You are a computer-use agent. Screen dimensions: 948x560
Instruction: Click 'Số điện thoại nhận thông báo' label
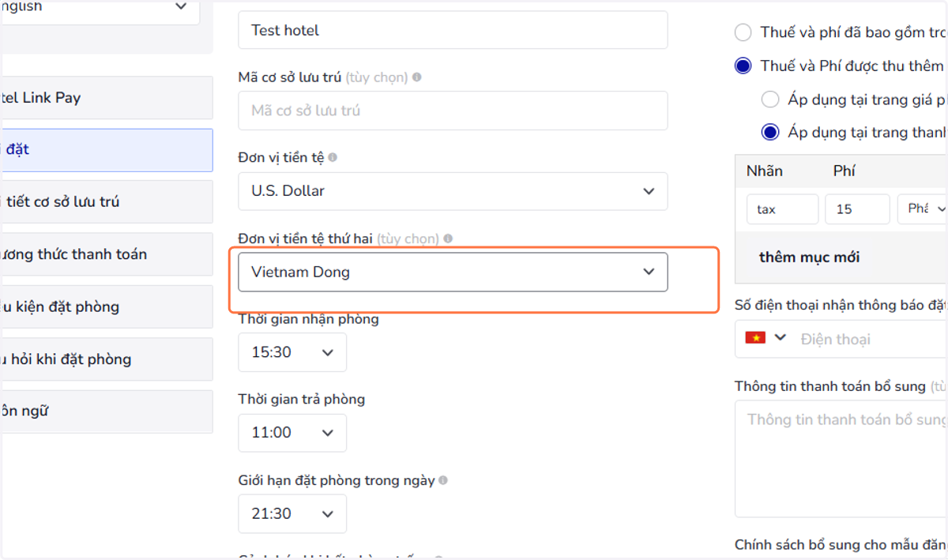click(x=841, y=306)
